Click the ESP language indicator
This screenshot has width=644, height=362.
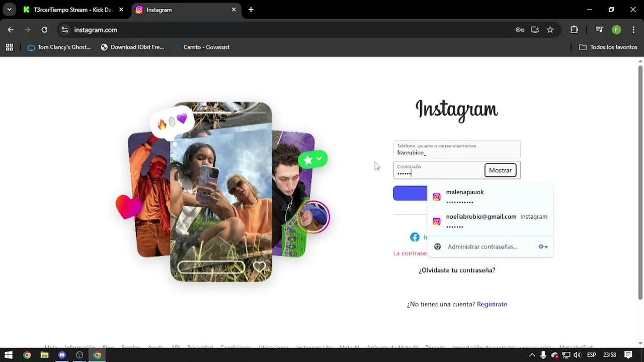[591, 355]
